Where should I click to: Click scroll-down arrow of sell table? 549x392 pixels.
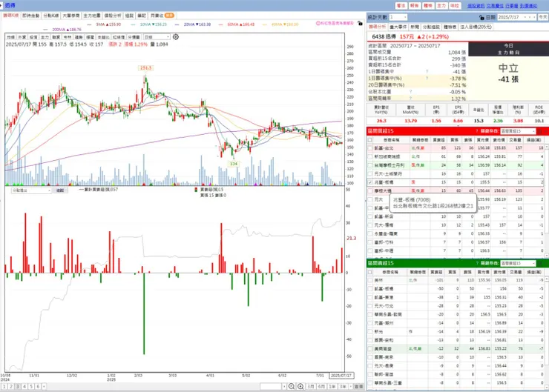[x=546, y=388]
